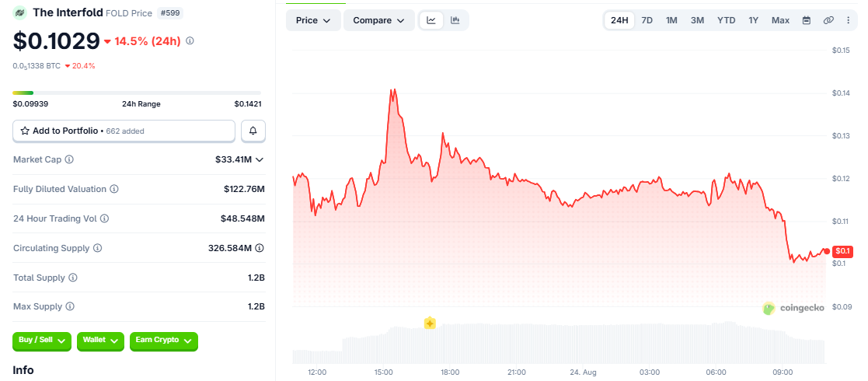This screenshot has height=381, width=868.
Task: Click the star icon in Add to Portfolio
Action: pos(25,131)
